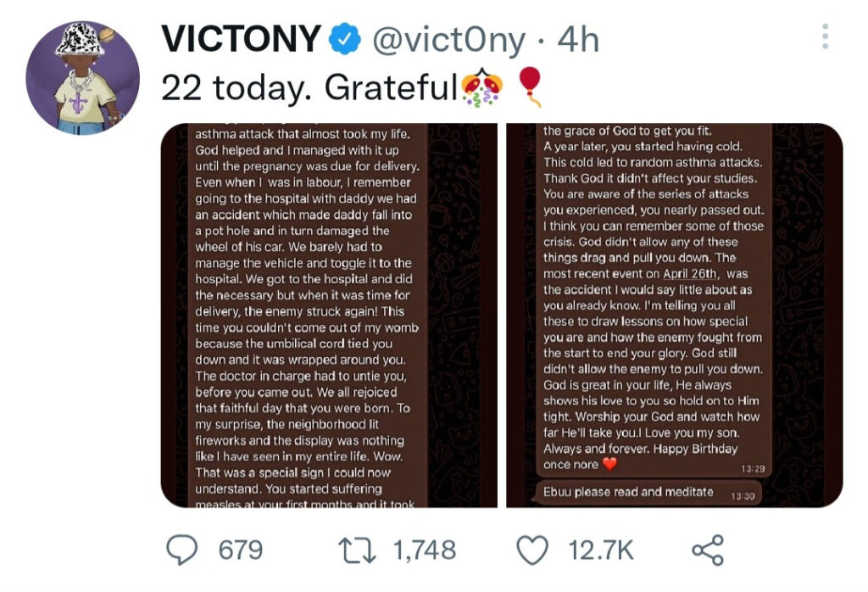Image resolution: width=868 pixels, height=592 pixels.
Task: Click the reply speech bubble icon
Action: (x=181, y=550)
